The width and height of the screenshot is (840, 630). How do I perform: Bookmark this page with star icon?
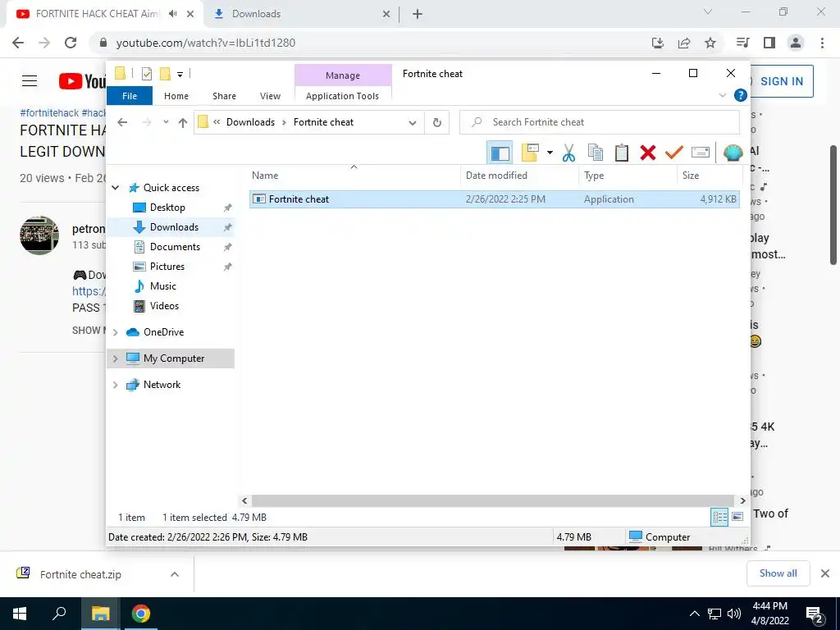[710, 43]
